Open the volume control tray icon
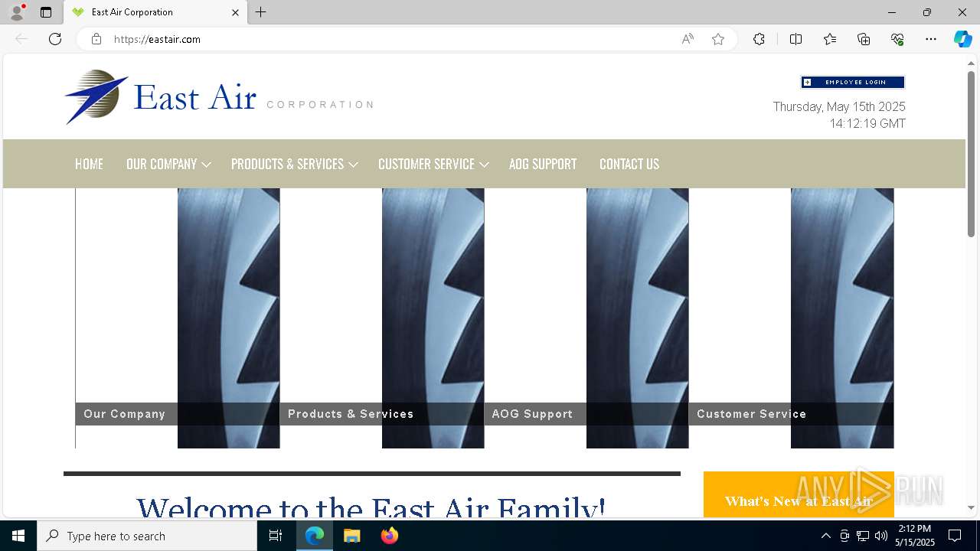Screen dimensions: 980x551 click(881, 536)
